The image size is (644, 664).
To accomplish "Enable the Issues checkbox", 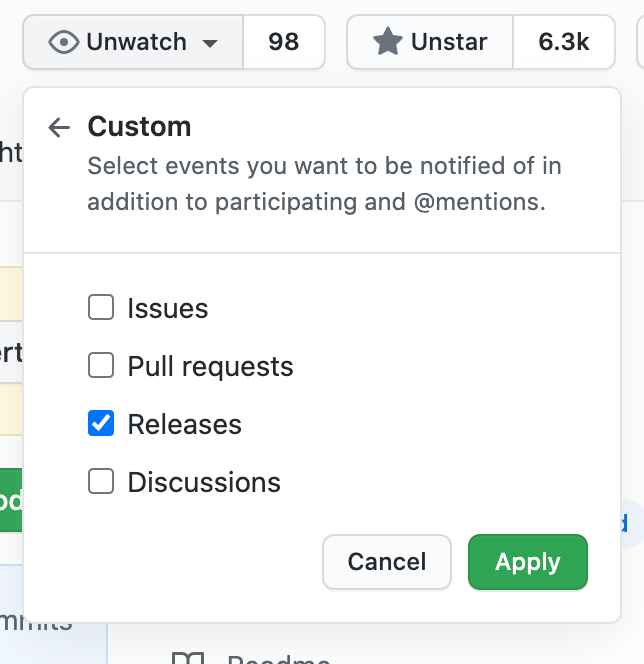I will tap(101, 307).
